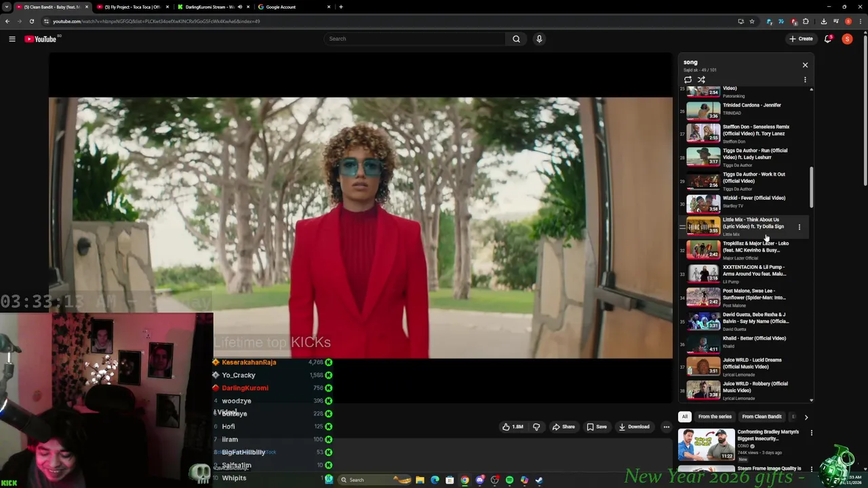The width and height of the screenshot is (868, 488).
Task: Open Microsoft Edge from taskbar
Action: coord(435,480)
